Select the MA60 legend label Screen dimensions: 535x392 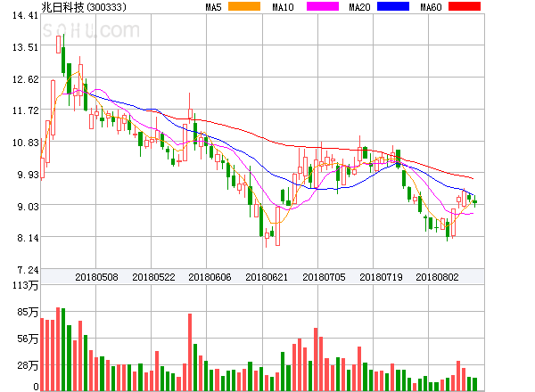click(x=431, y=7)
